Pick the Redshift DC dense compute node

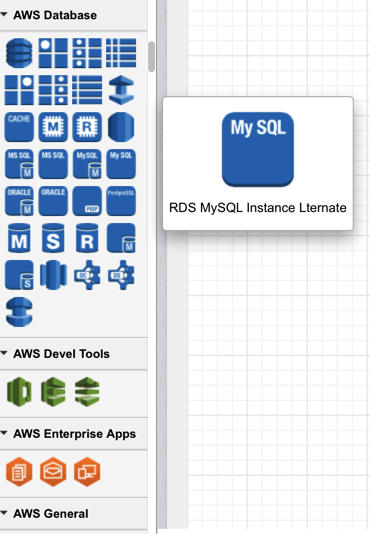(x=87, y=275)
